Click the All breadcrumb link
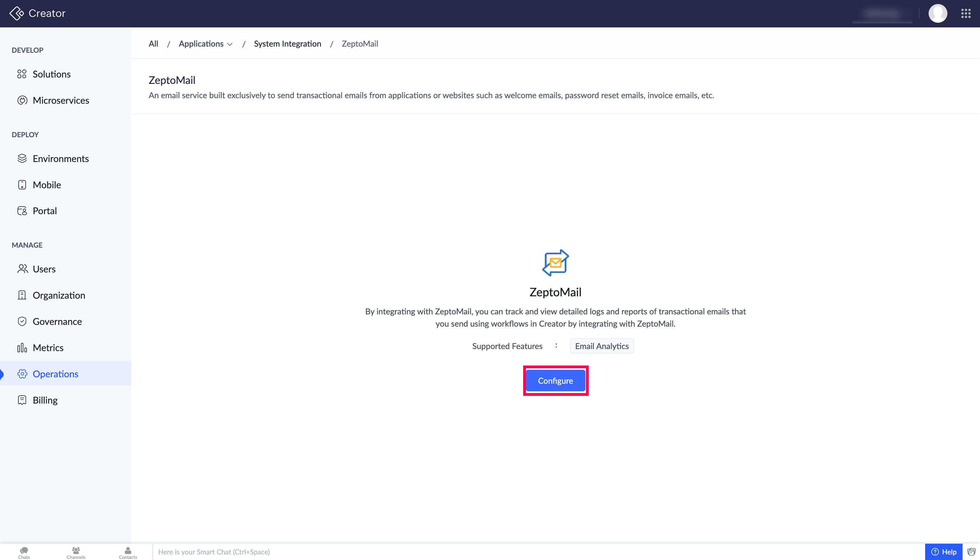The width and height of the screenshot is (980, 560). (153, 44)
